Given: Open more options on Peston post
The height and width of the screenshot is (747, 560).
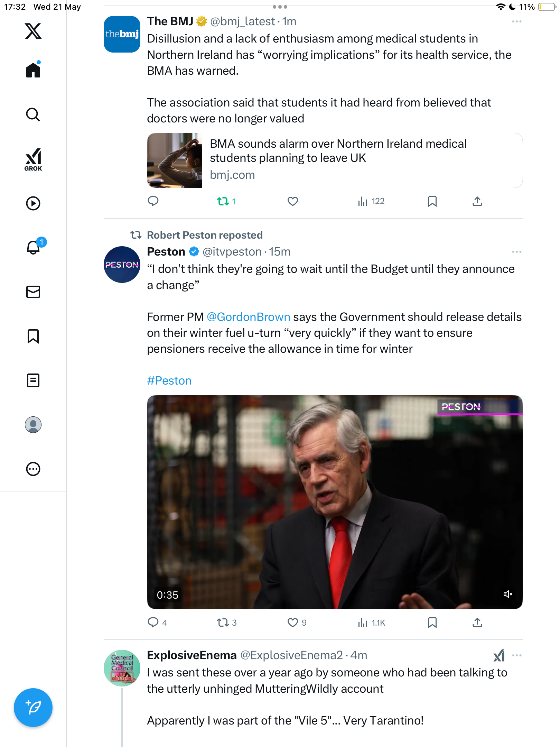Looking at the screenshot, I should point(516,252).
